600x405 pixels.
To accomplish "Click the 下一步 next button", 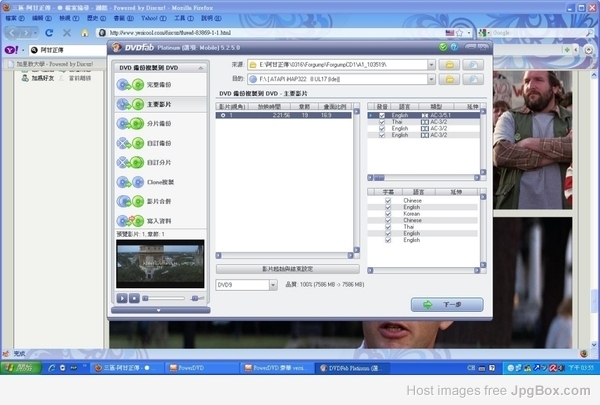I will [446, 304].
